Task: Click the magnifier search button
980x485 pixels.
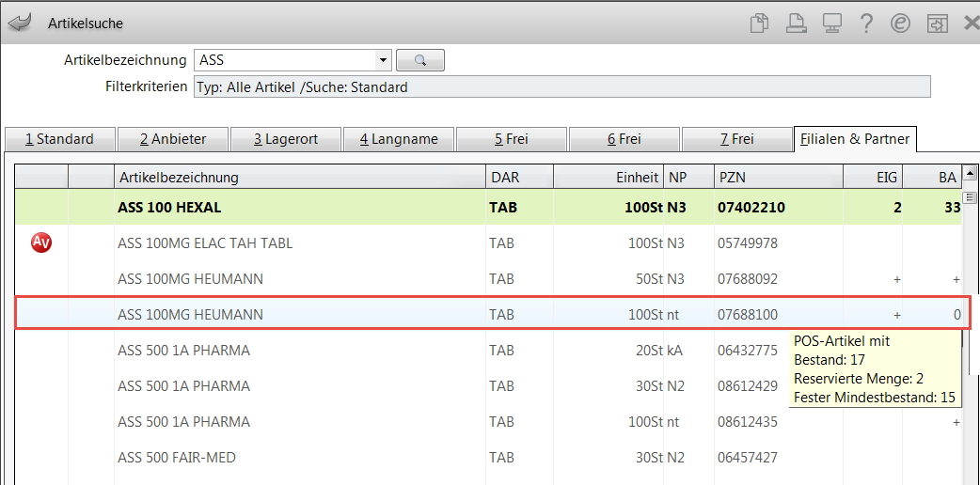Action: tap(420, 60)
